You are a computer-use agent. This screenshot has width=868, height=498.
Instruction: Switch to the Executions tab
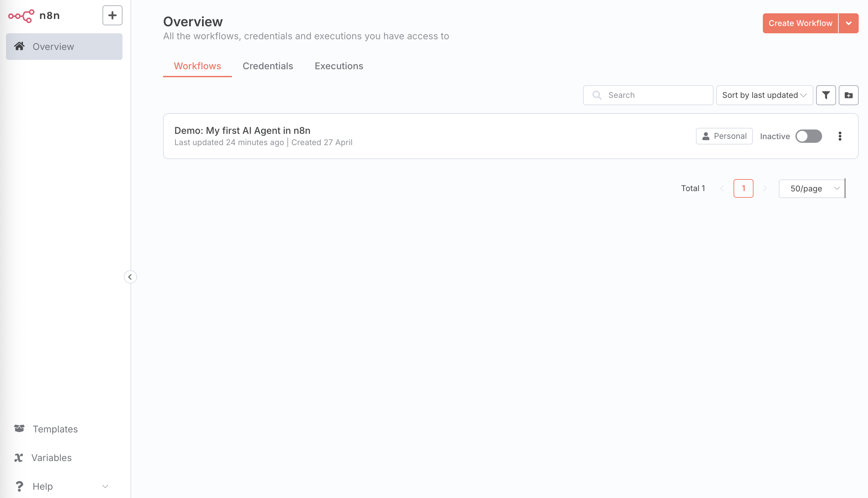point(338,66)
